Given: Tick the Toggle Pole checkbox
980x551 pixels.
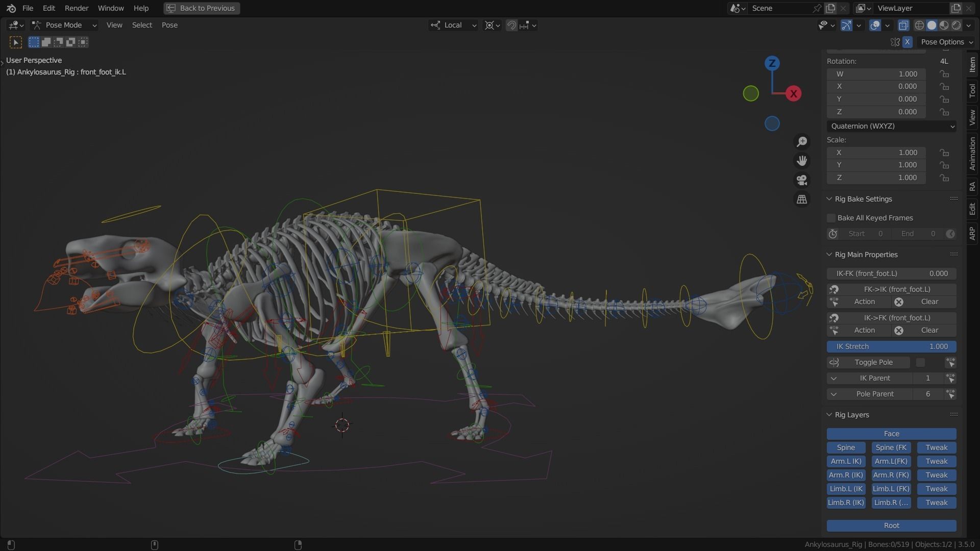Looking at the screenshot, I should [920, 362].
